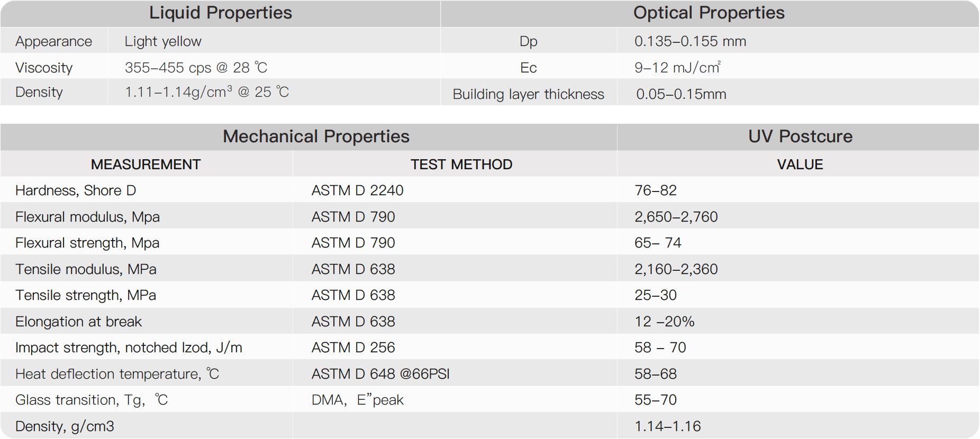Click the Liquid Properties header
The height and width of the screenshot is (439, 980).
point(220,13)
